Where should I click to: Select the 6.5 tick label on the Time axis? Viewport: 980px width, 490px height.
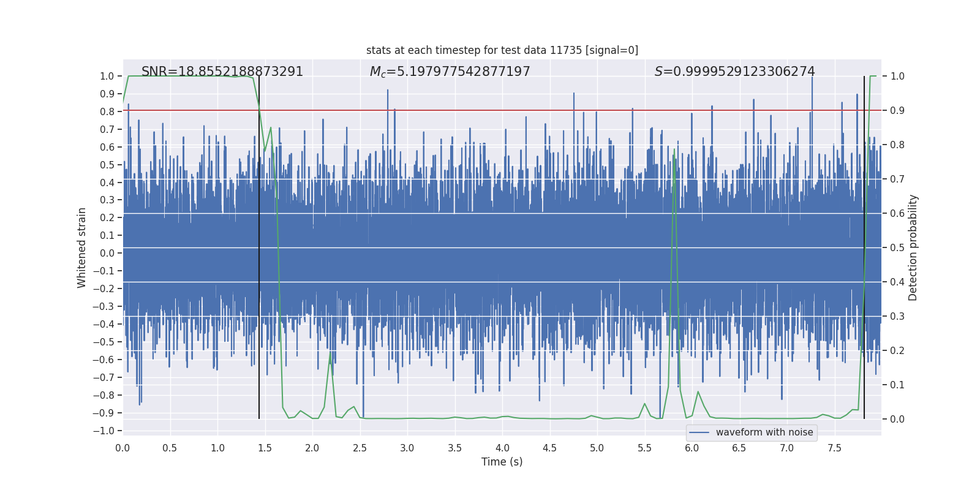739,448
